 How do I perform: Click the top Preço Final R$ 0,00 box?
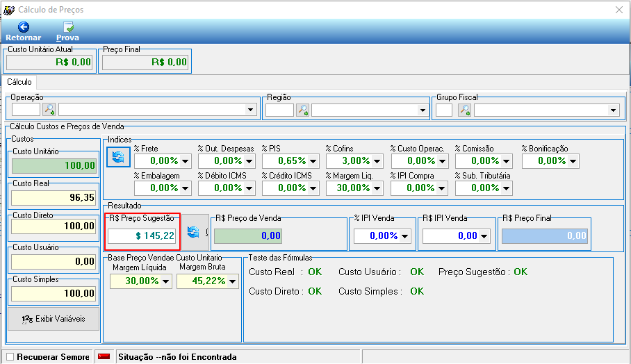145,63
